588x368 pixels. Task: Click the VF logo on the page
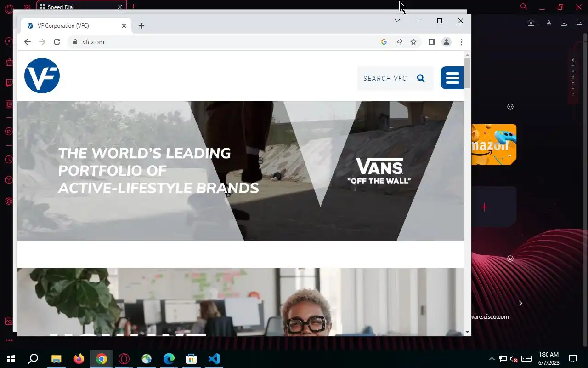pyautogui.click(x=42, y=75)
